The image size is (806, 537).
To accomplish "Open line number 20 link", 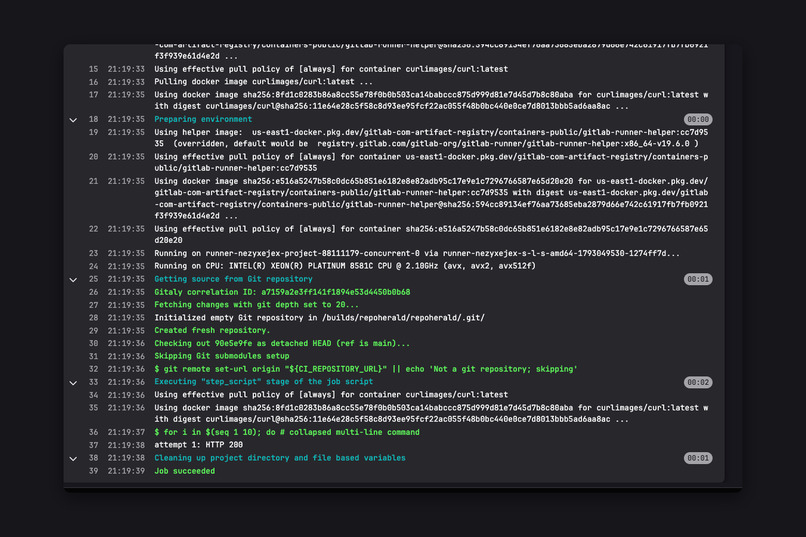I will pyautogui.click(x=93, y=157).
